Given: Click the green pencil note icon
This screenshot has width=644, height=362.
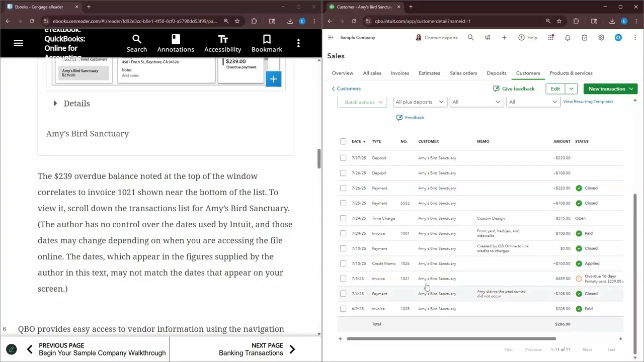Looking at the screenshot, I should [11, 349].
